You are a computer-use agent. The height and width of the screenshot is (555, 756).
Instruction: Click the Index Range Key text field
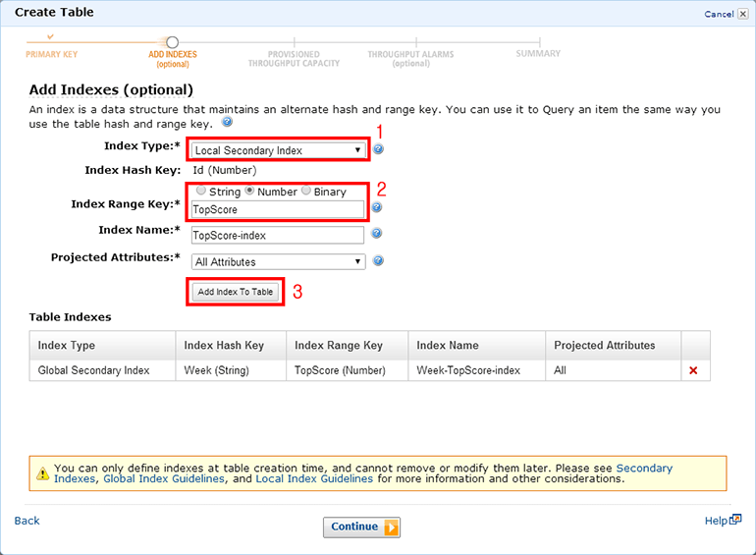coord(277,209)
